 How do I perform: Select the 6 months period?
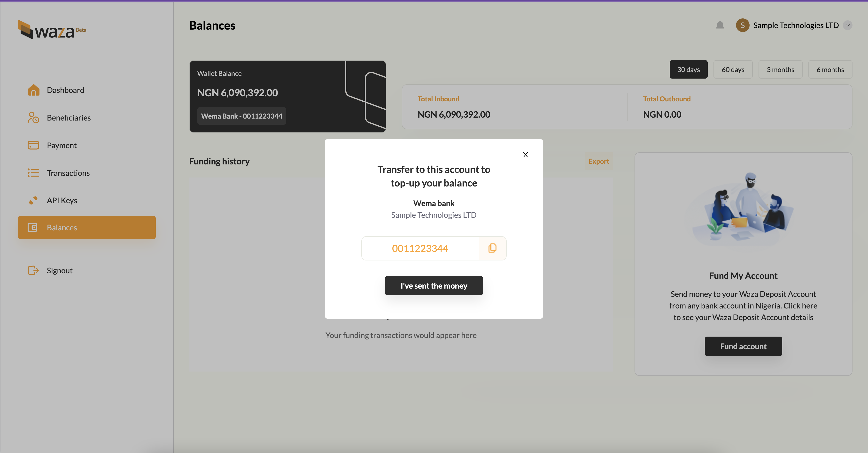click(830, 70)
